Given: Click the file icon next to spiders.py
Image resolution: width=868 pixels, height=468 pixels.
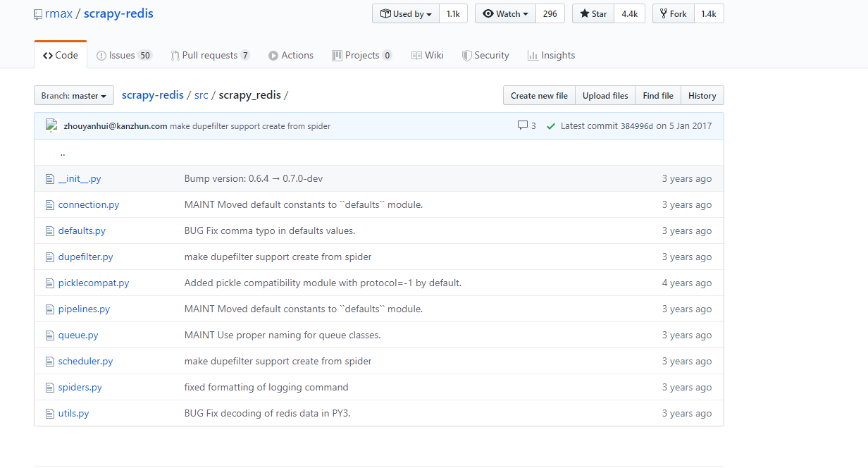Looking at the screenshot, I should pyautogui.click(x=49, y=388).
